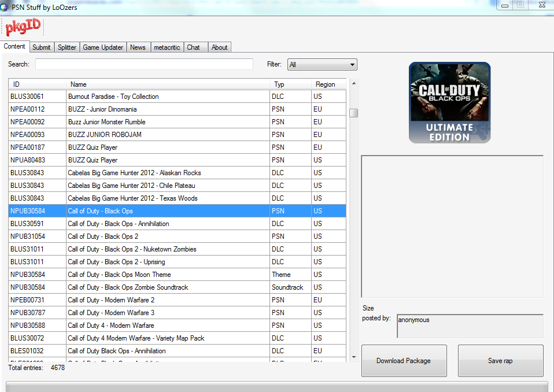The width and height of the screenshot is (554, 392).
Task: Click the Save rap button
Action: click(x=500, y=361)
